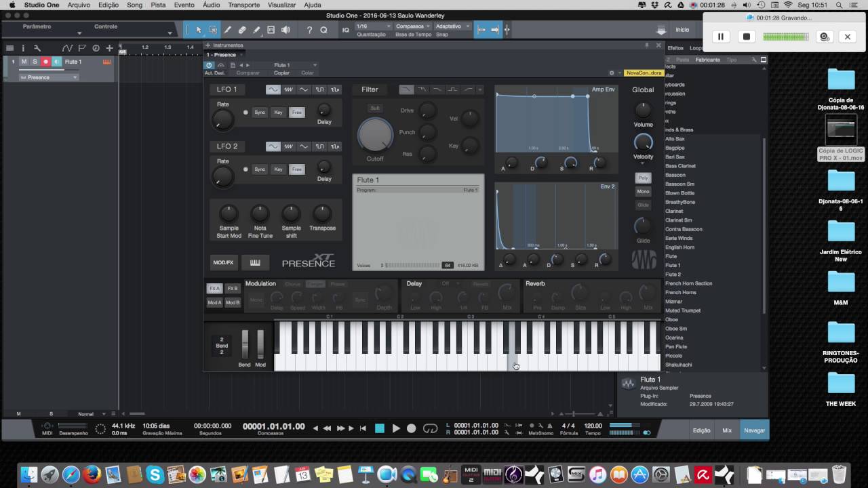868x488 pixels.
Task: Open plugin settings gear icon
Action: coord(612,73)
